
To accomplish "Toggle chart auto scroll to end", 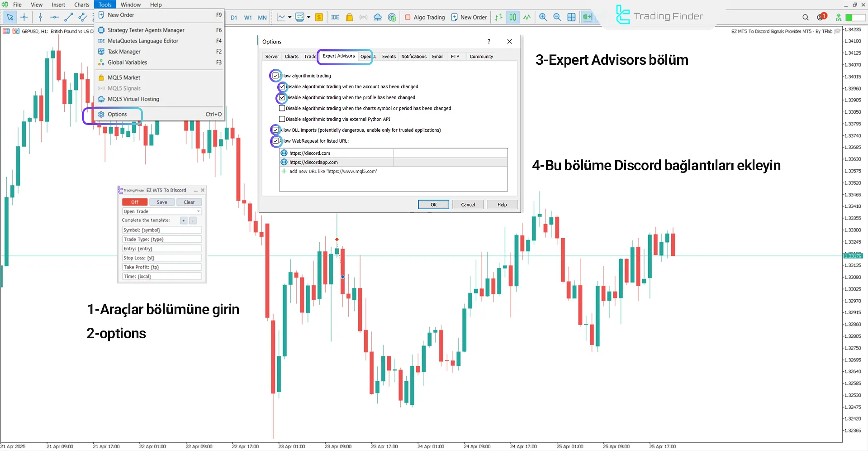I will [x=587, y=17].
